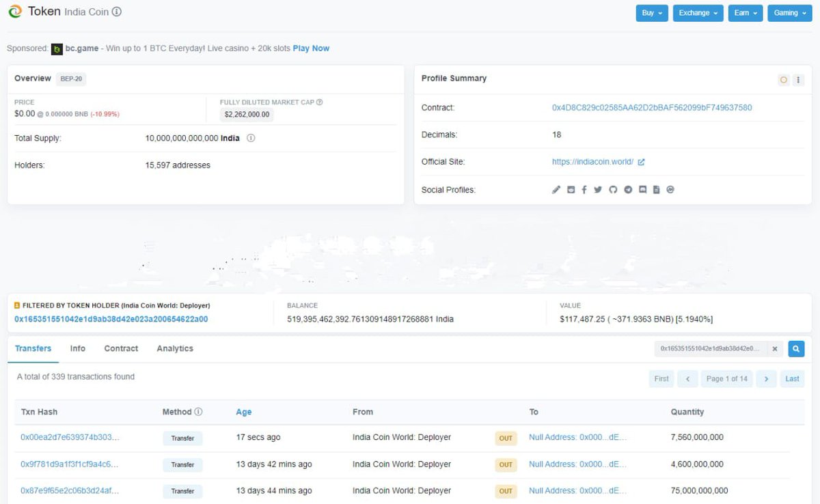
Task: Open contract address 0x4D8C829c...637580
Action: click(x=652, y=108)
